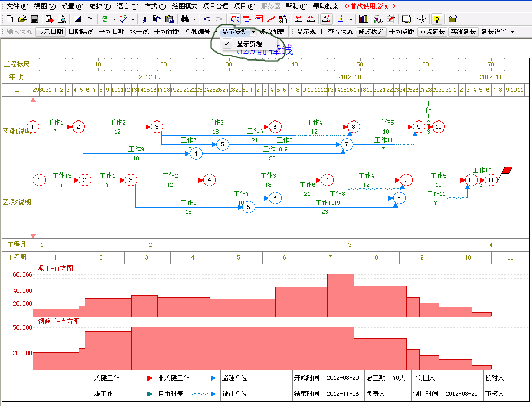Image resolution: width=532 pixels, height=406 pixels.
Task: Cut with the scissors icon
Action: pyautogui.click(x=145, y=19)
